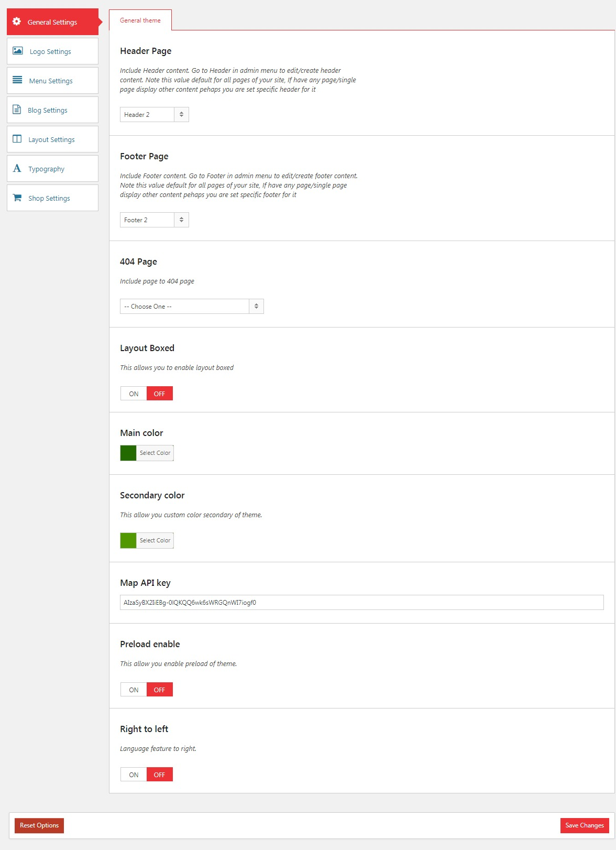
Task: Click the hamburger icon for Menu Settings
Action: (17, 80)
